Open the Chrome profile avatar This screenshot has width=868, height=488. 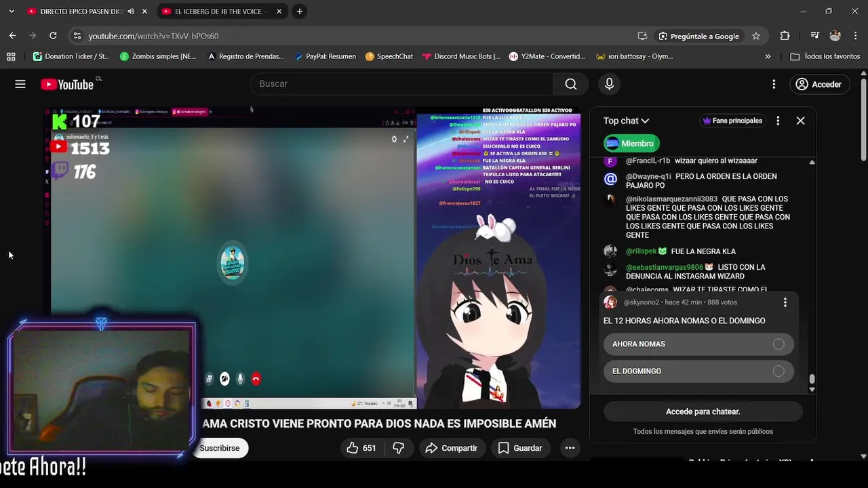835,36
